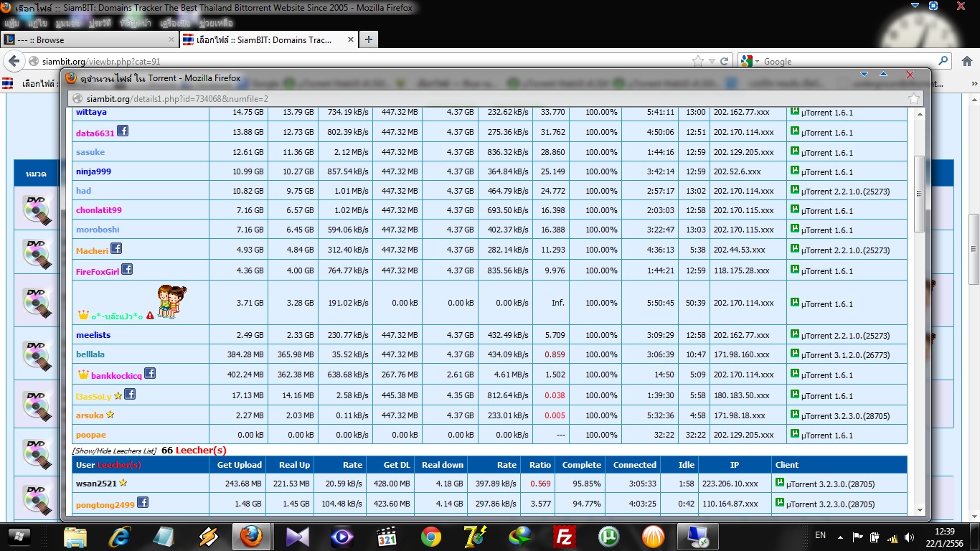Open Internet Explorer from taskbar

coord(119,536)
